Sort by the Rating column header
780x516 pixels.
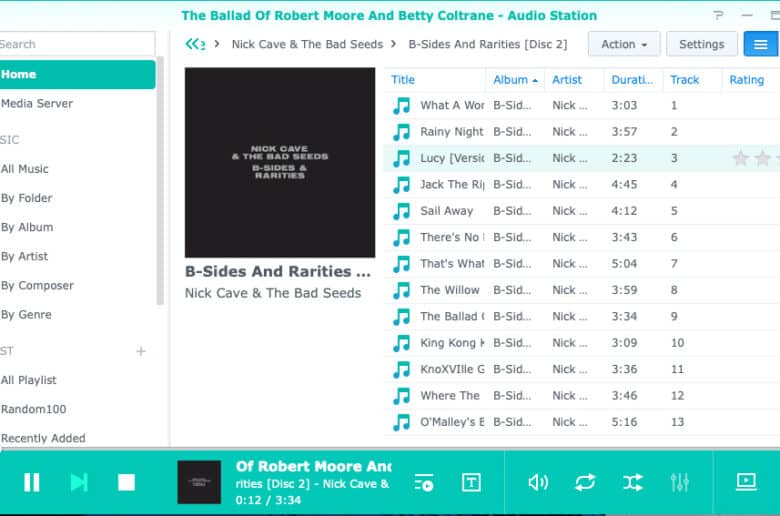point(751,80)
